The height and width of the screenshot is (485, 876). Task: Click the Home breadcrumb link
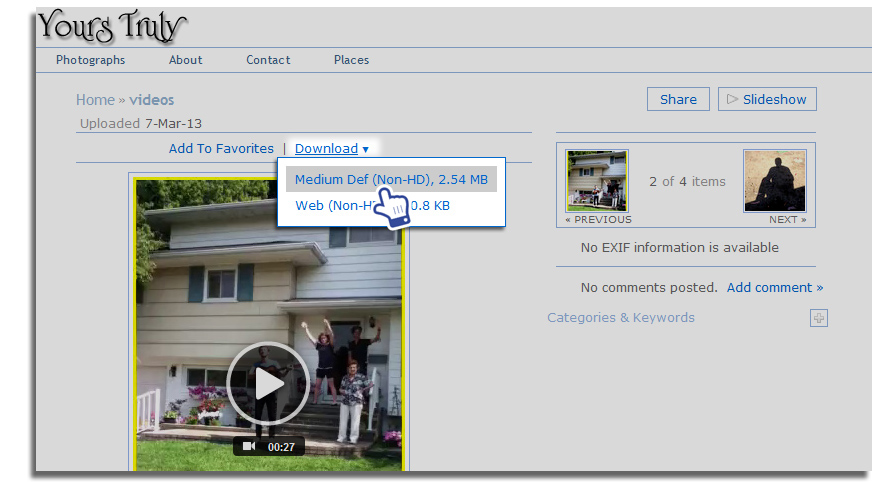click(x=95, y=100)
